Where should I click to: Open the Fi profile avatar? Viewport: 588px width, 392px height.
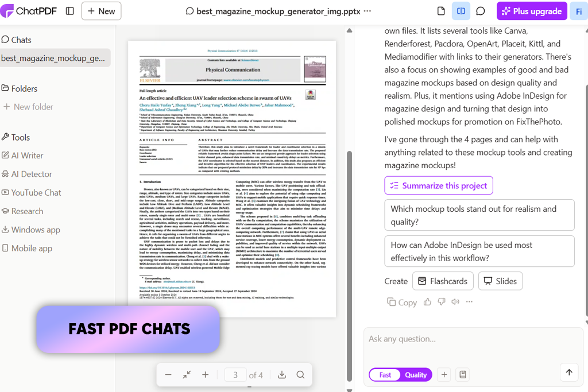[579, 11]
